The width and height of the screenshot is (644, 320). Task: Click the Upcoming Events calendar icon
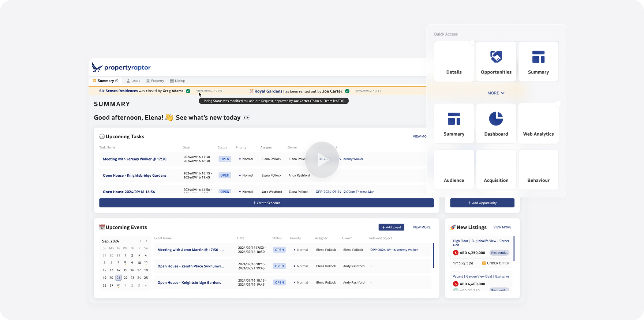[x=102, y=227]
